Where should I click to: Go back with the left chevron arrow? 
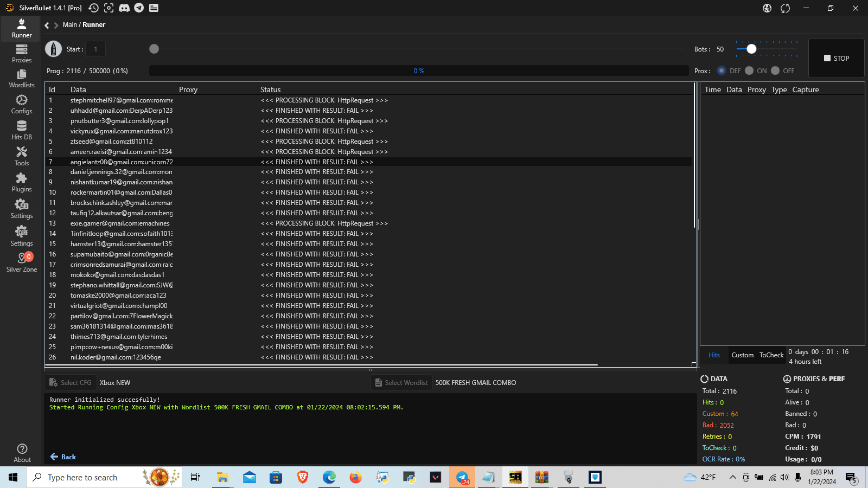[x=47, y=25]
